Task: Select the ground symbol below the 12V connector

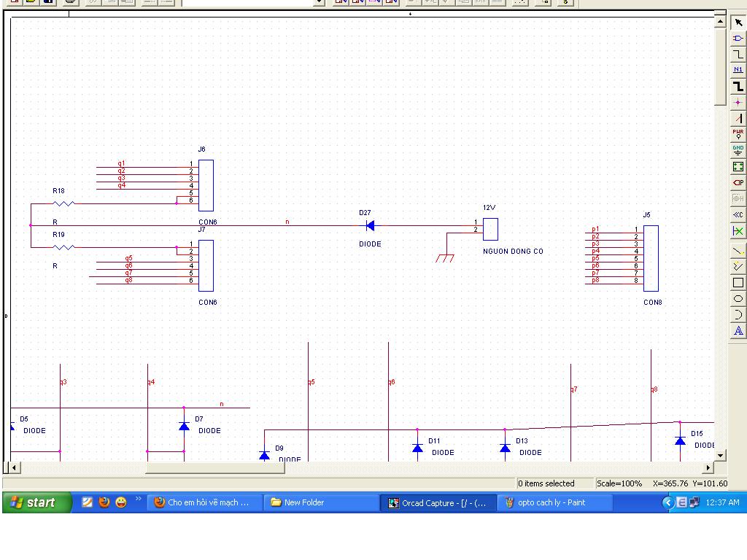Action: pos(445,259)
